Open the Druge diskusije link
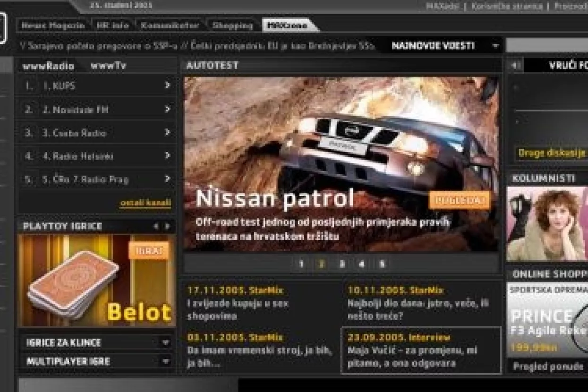This screenshot has height=392, width=588. pyautogui.click(x=553, y=153)
